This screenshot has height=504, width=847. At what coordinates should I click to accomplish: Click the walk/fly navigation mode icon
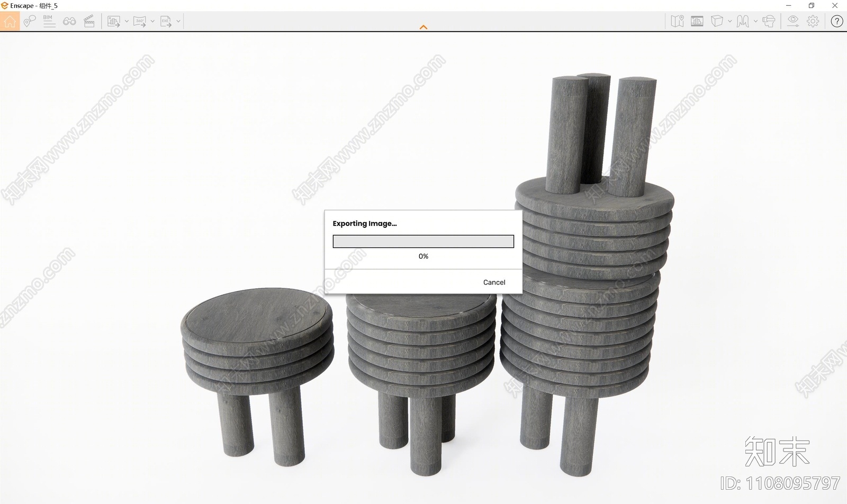[743, 21]
